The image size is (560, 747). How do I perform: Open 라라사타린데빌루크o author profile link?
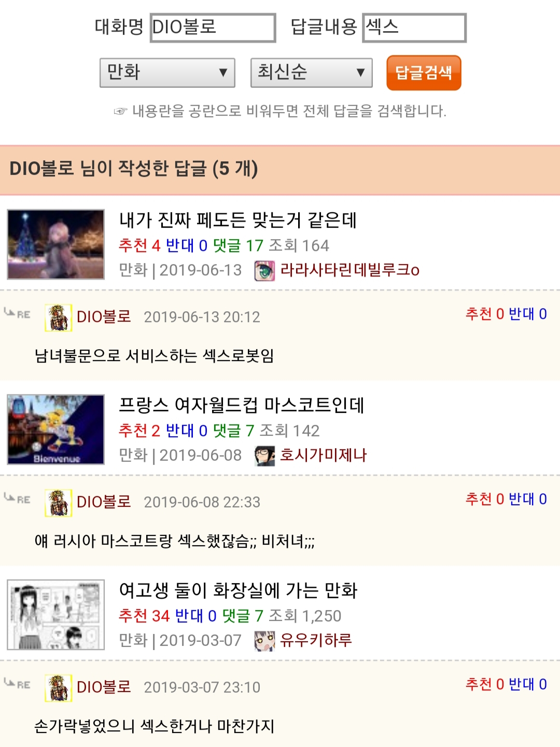tap(350, 270)
